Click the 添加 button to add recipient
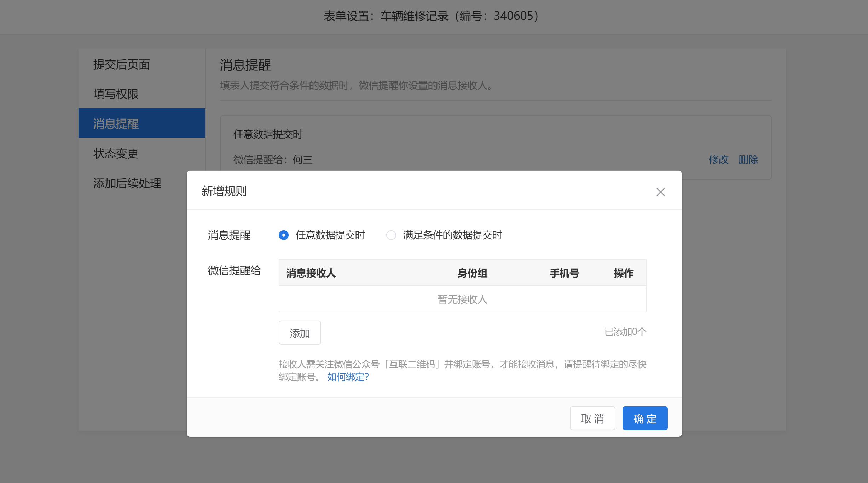This screenshot has width=868, height=483. [300, 333]
